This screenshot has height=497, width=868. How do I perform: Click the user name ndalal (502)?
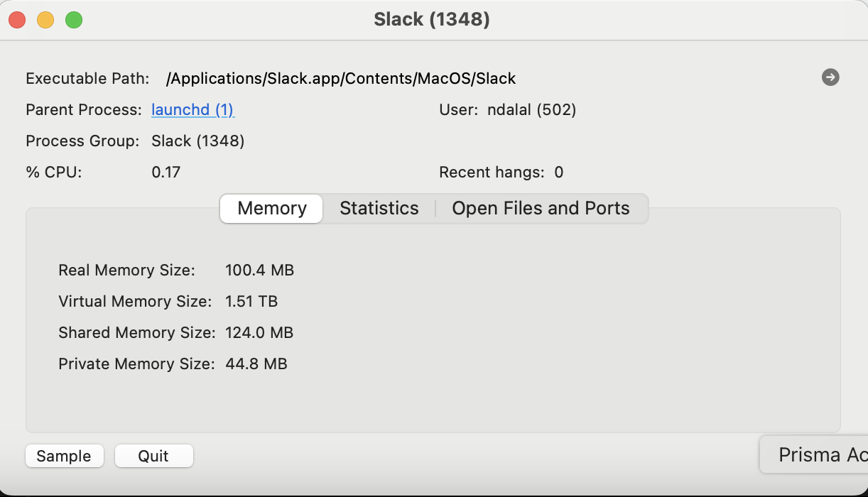531,110
